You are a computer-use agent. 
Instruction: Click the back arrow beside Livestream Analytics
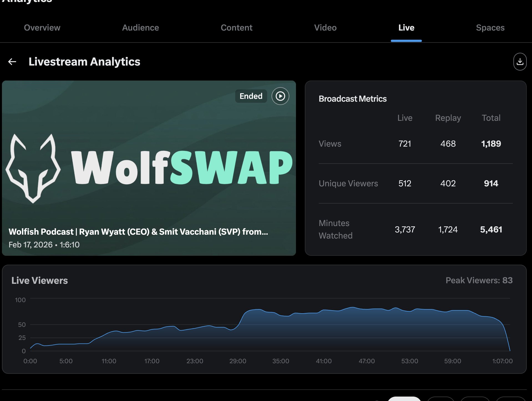point(12,62)
